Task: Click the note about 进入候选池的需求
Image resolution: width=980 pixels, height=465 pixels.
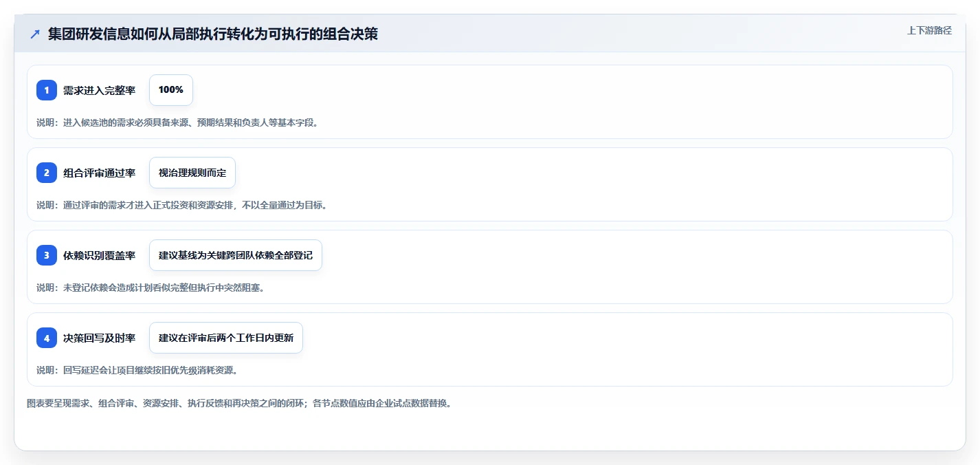Action: click(177, 122)
